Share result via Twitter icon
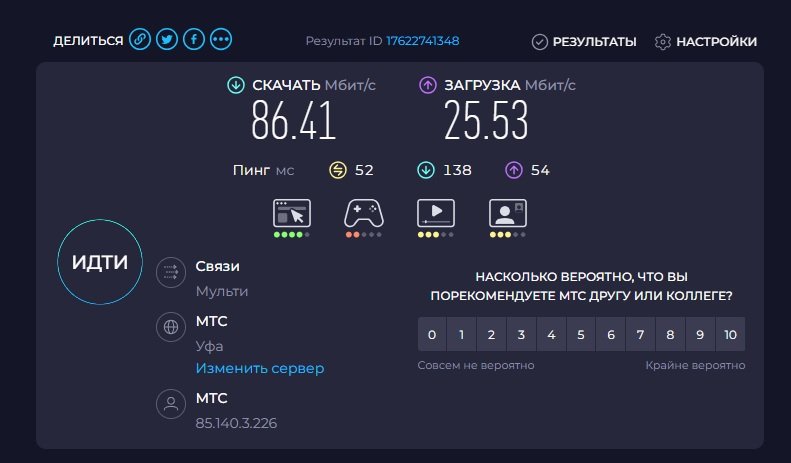The height and width of the screenshot is (463, 791). 166,39
